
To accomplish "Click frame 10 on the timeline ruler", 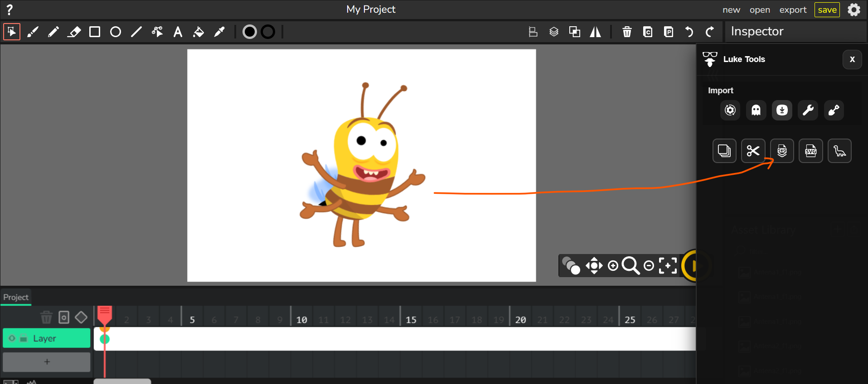I will tap(301, 320).
